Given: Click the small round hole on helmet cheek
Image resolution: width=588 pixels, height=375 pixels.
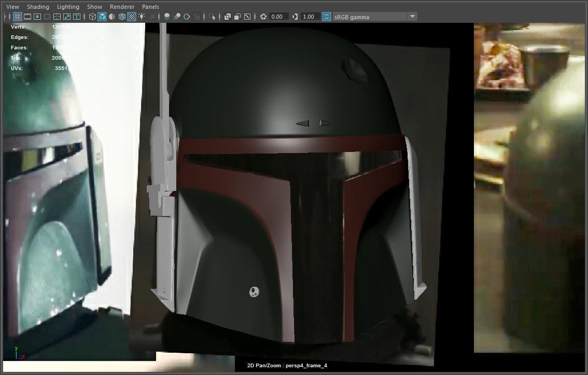Looking at the screenshot, I should point(254,291).
